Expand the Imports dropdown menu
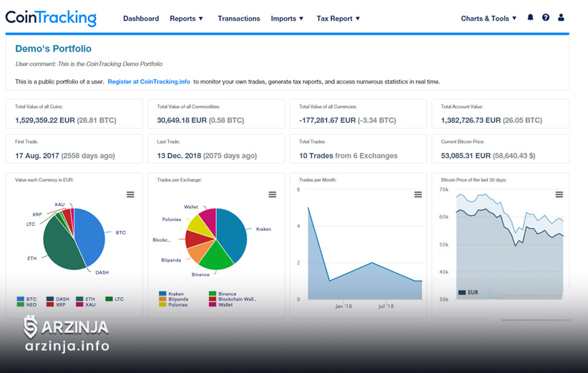Viewport: 588px width, 373px height. (288, 19)
